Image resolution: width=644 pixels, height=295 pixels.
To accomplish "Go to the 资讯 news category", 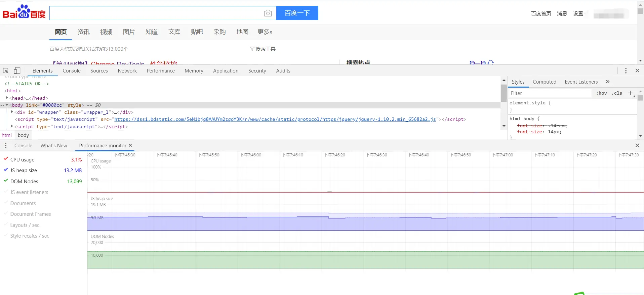I will [x=83, y=32].
